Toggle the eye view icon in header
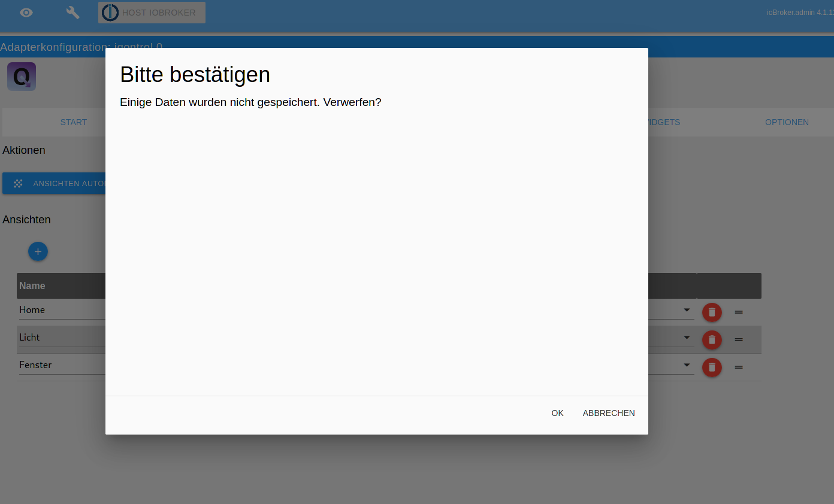The image size is (834, 504). click(x=26, y=13)
